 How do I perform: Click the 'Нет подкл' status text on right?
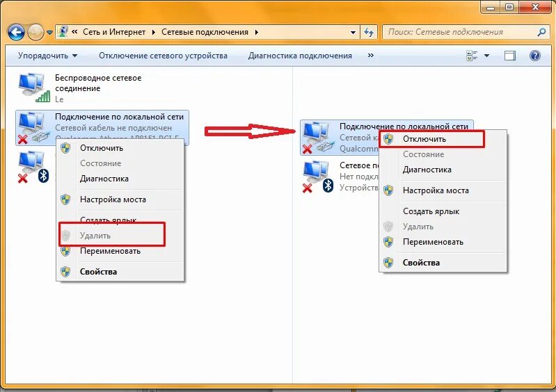(359, 177)
